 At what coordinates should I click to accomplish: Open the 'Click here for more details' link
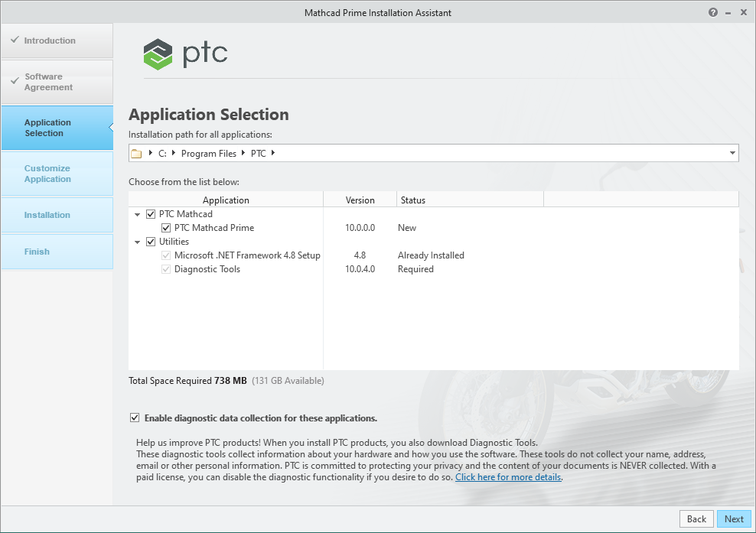pyautogui.click(x=507, y=476)
